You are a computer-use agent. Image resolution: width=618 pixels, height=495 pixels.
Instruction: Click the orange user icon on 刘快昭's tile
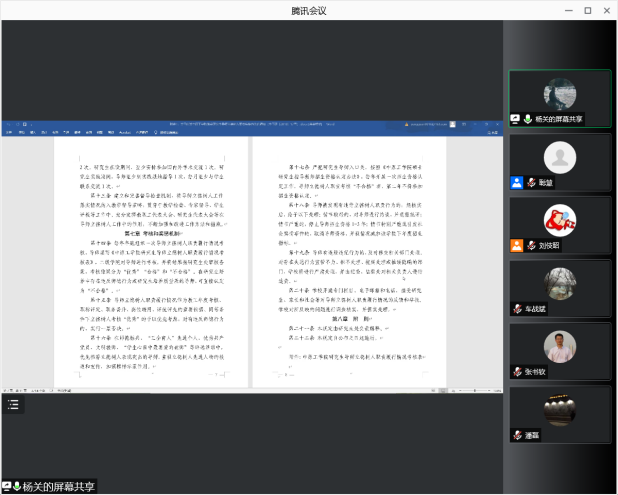pos(516,245)
